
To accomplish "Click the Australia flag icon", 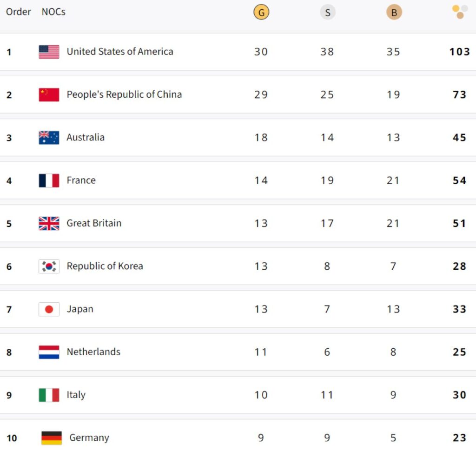I will [49, 138].
